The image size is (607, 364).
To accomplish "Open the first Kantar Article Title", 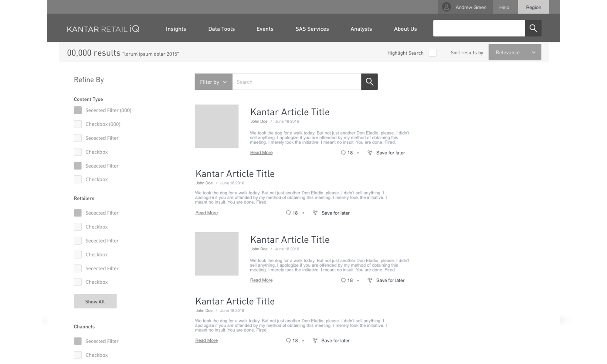I will click(x=290, y=112).
